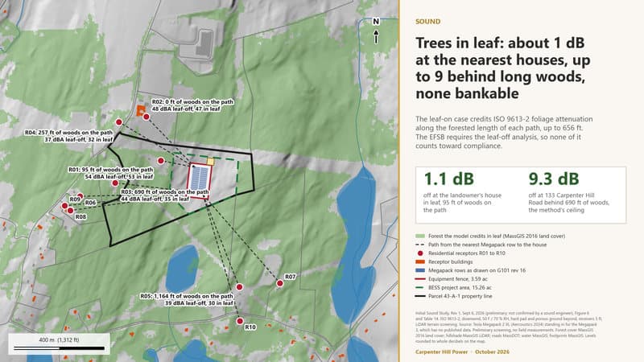Click the 'R02: 0 ft of woods' label
The width and height of the screenshot is (644, 362).
tap(192, 102)
